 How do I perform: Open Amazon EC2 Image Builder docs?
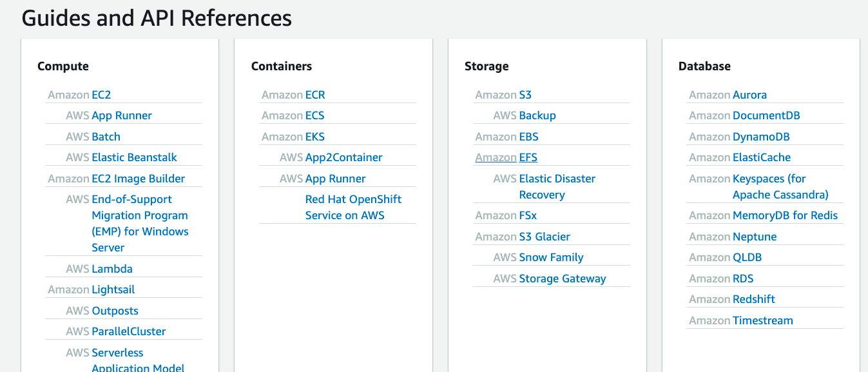click(x=138, y=179)
